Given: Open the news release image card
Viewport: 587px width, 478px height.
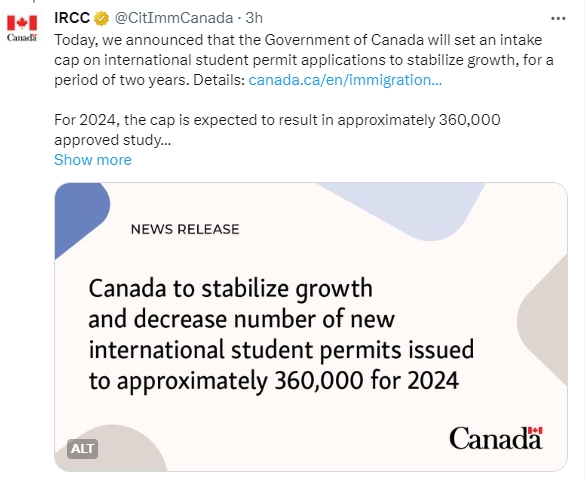Looking at the screenshot, I should click(x=311, y=327).
